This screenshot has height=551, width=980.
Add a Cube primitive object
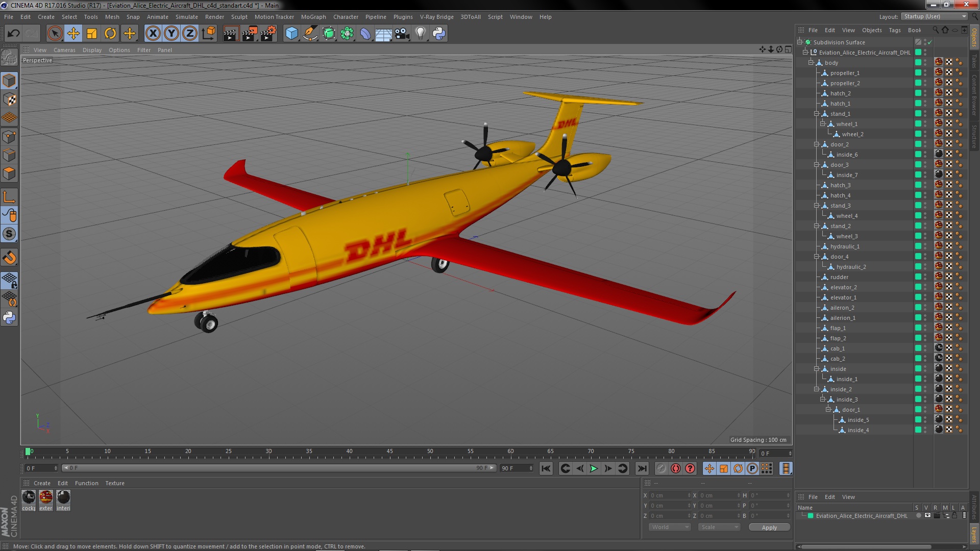(x=291, y=34)
